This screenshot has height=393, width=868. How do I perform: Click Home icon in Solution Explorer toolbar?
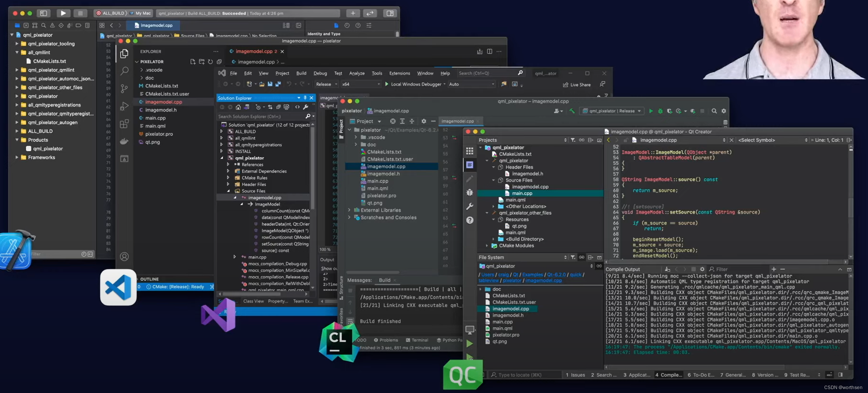[238, 107]
